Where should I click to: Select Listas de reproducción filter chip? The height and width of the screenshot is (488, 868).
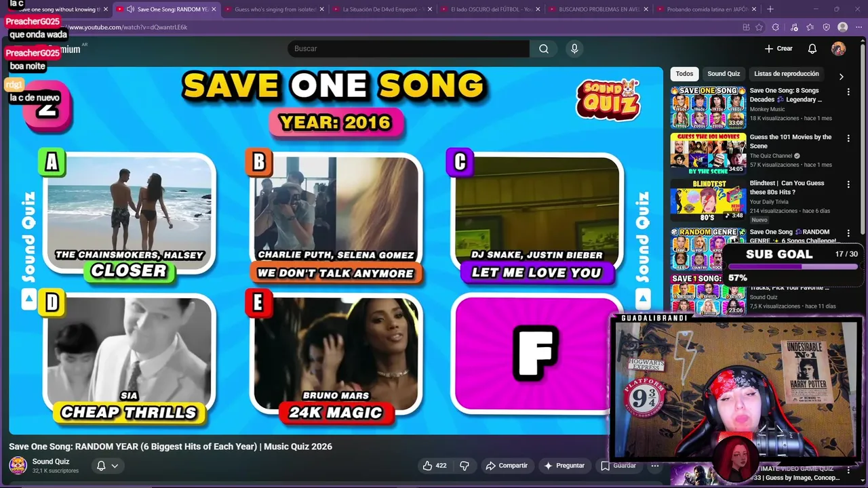pyautogui.click(x=787, y=74)
